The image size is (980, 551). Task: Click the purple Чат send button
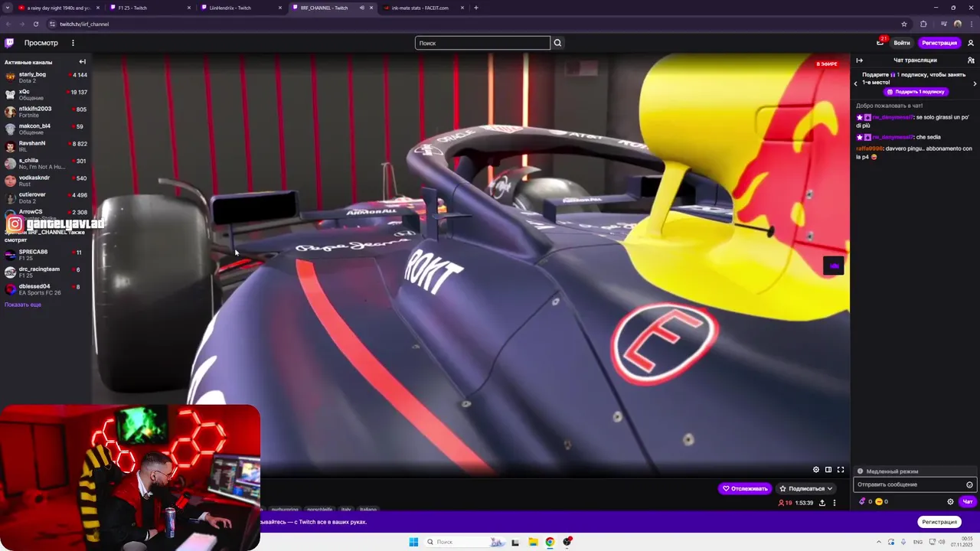click(968, 502)
